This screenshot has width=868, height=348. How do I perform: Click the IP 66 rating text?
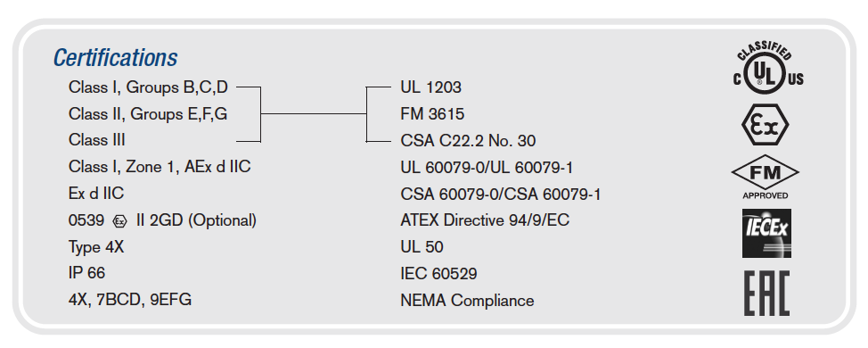point(86,273)
